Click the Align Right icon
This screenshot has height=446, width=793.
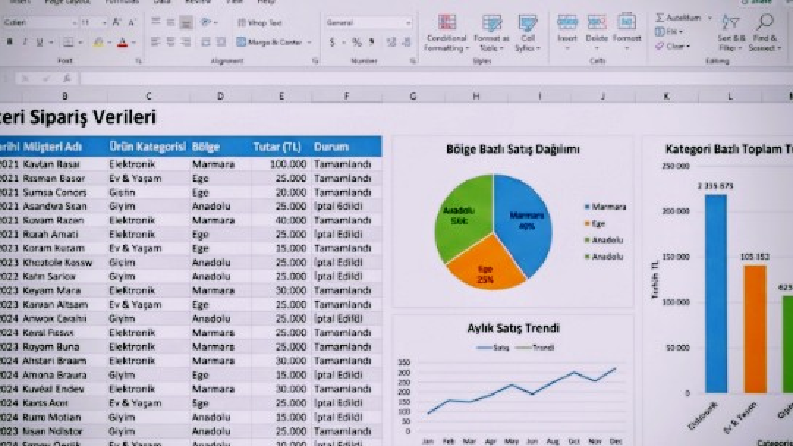pyautogui.click(x=186, y=42)
